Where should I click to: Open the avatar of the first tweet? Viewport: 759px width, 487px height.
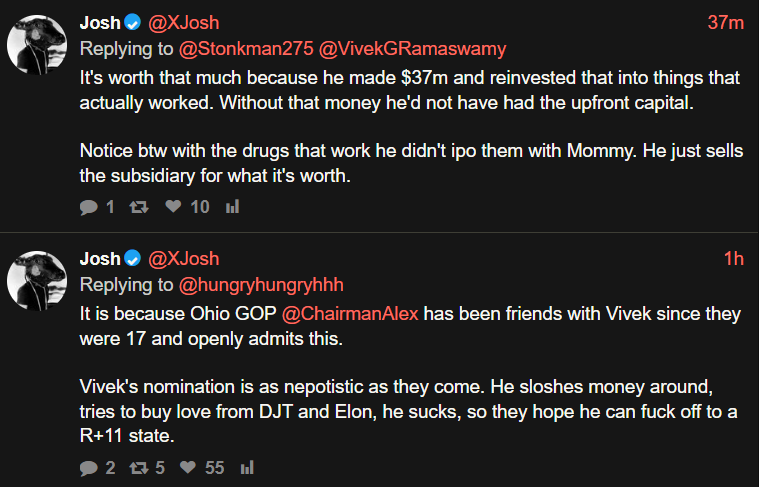pyautogui.click(x=37, y=44)
